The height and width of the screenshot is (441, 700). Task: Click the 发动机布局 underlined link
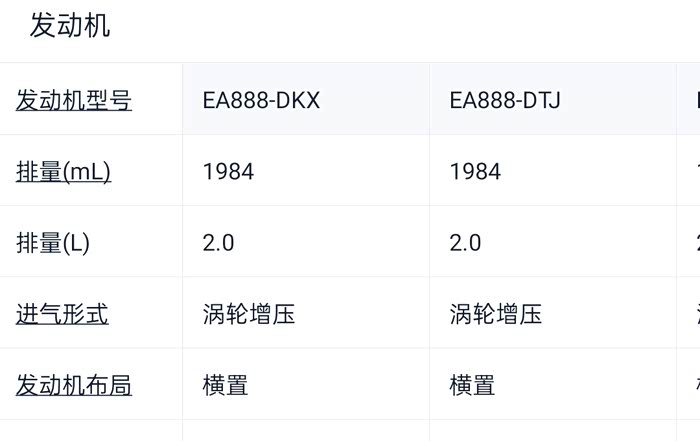[x=74, y=385]
